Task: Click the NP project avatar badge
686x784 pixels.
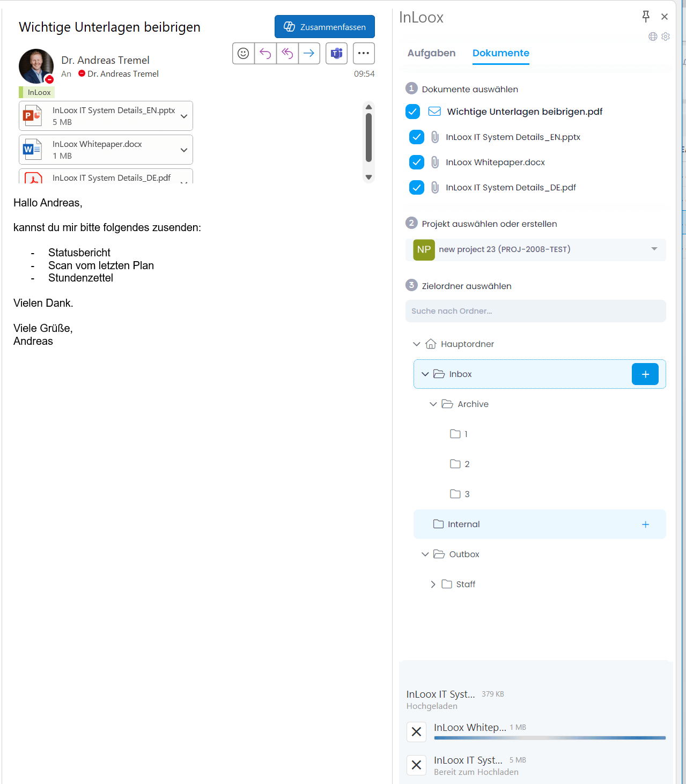Action: 424,249
